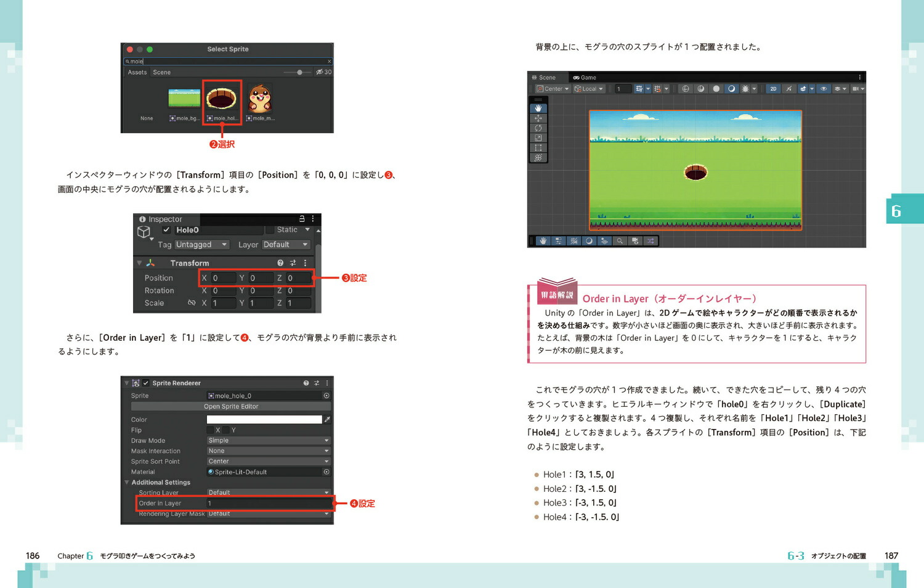Open the Sprite Sort Point Center dropdown
Viewport: 924px width, 588px height.
tap(269, 462)
